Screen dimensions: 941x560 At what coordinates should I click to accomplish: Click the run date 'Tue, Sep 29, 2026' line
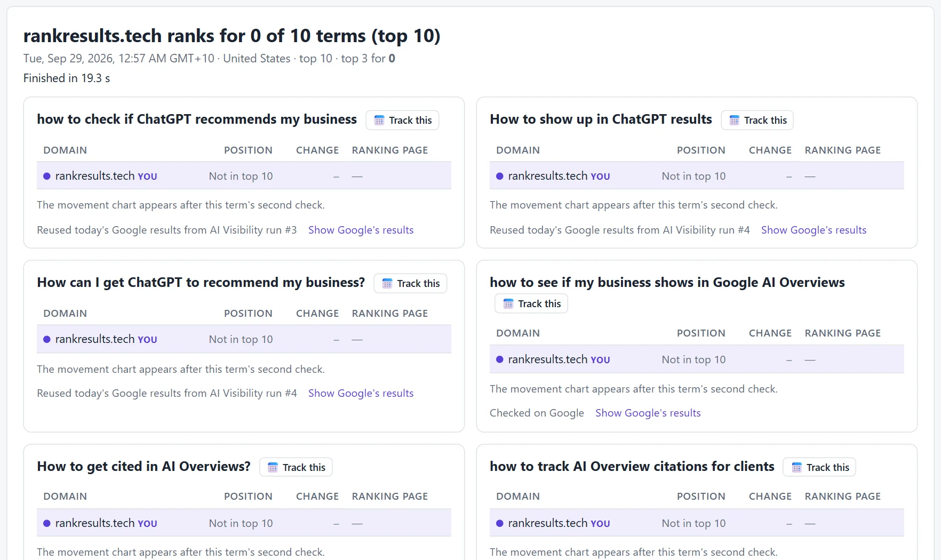coord(209,58)
